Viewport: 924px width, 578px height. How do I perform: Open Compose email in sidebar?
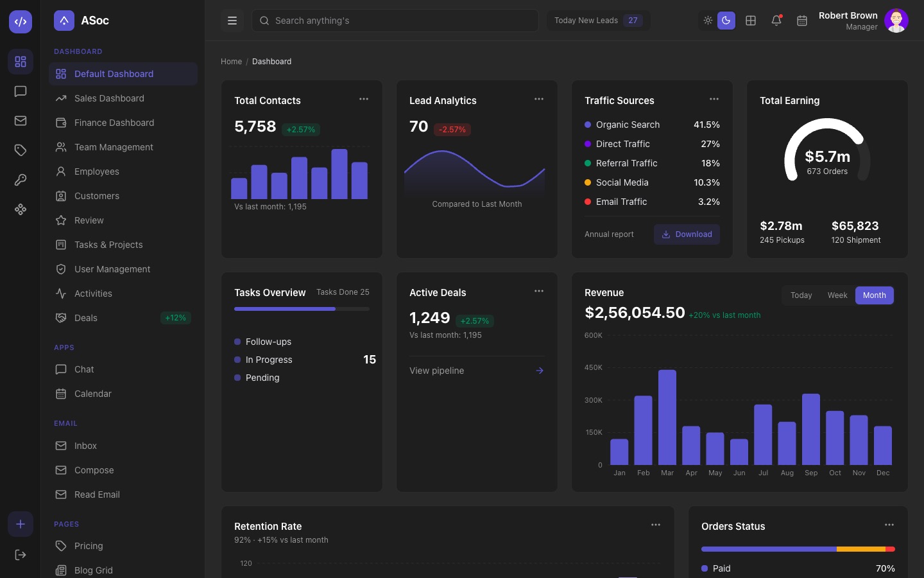pos(123,470)
